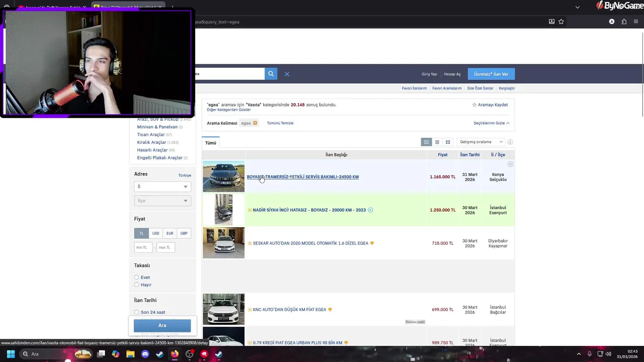Open the Firefox account avatar icon
This screenshot has width=644, height=362.
point(612,22)
